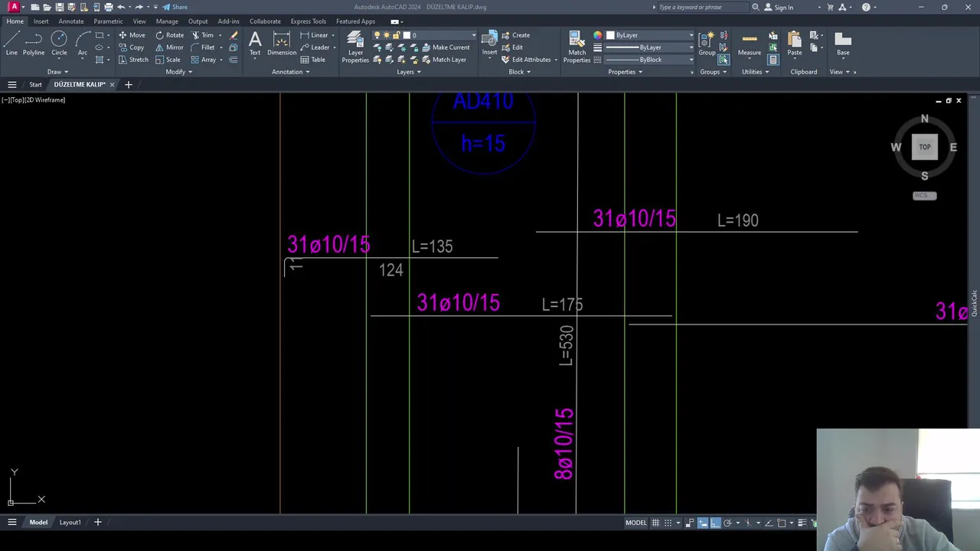Switch to the Annotate ribbon tab
This screenshot has width=980, height=551.
click(71, 21)
